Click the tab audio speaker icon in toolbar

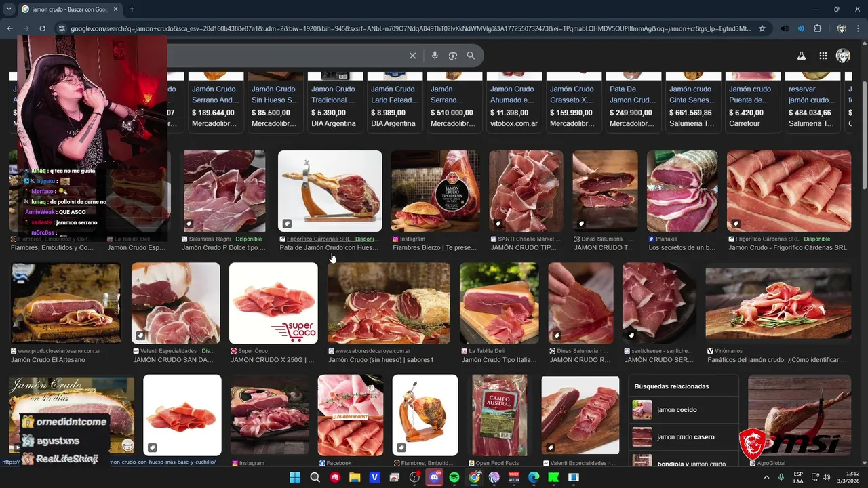[785, 28]
